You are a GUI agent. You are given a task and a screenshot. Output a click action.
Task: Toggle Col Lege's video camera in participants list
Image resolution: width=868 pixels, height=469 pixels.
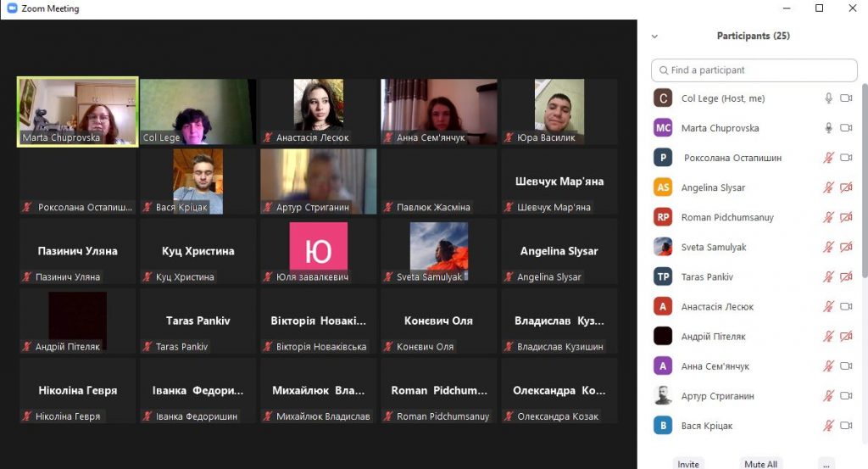(845, 98)
